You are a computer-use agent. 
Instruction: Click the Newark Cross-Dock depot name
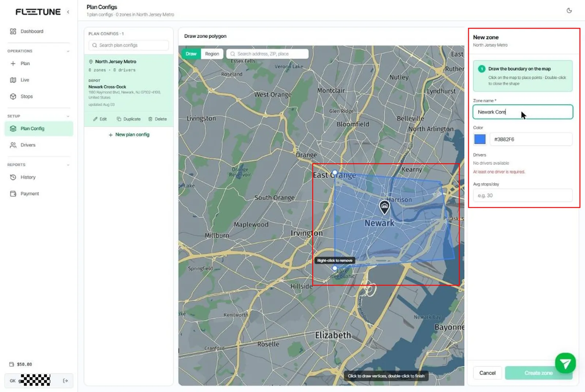107,87
